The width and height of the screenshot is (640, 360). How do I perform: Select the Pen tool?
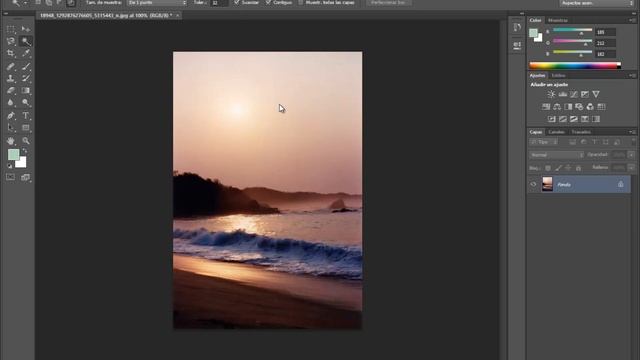click(11, 116)
